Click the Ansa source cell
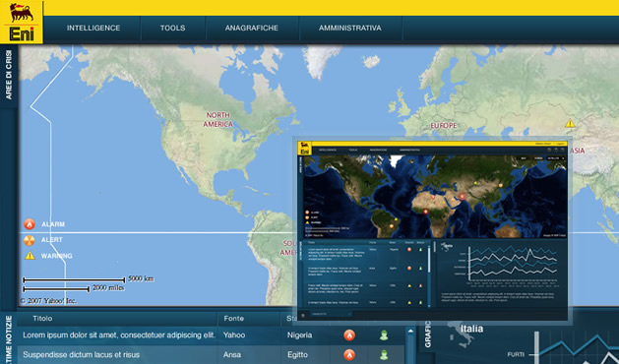Screen dimensions: 619x364 232,354
